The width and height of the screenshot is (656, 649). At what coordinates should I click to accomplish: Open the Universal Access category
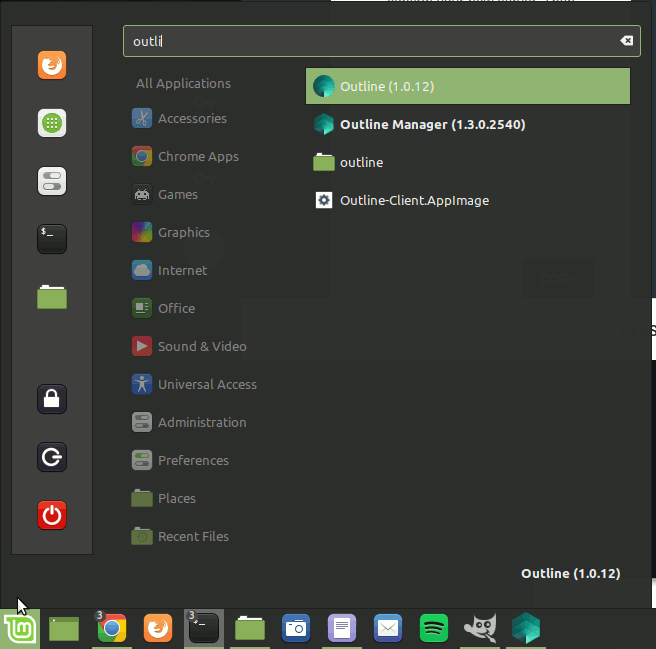[194, 385]
